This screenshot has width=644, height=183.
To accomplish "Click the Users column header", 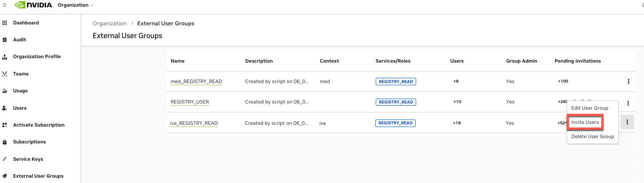I will [457, 61].
